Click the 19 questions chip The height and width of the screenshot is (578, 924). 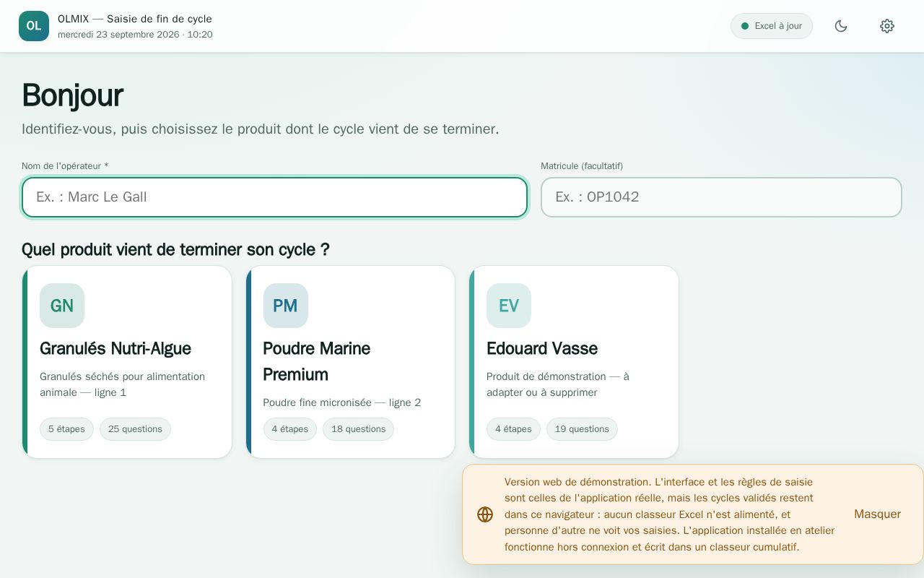coord(582,429)
